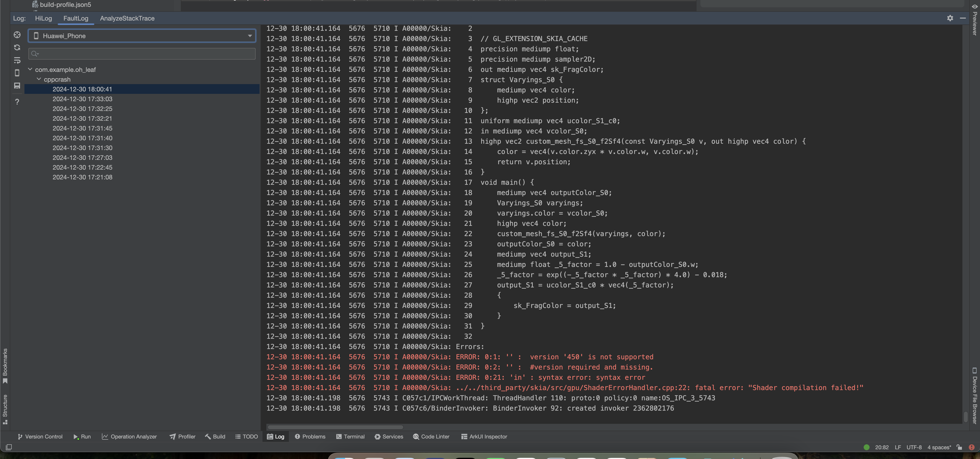
Task: Click the BinderInvoker created invoker log line
Action: (470, 408)
